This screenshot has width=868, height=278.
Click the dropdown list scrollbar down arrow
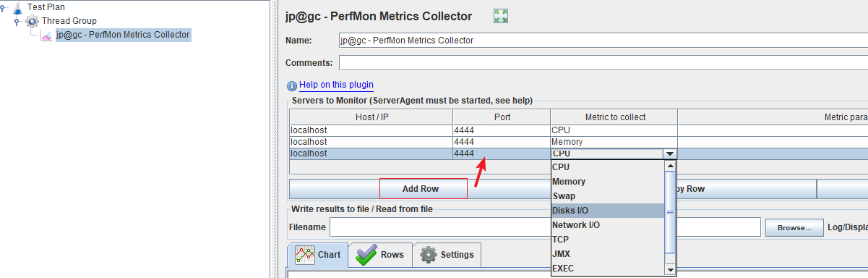[x=670, y=269]
